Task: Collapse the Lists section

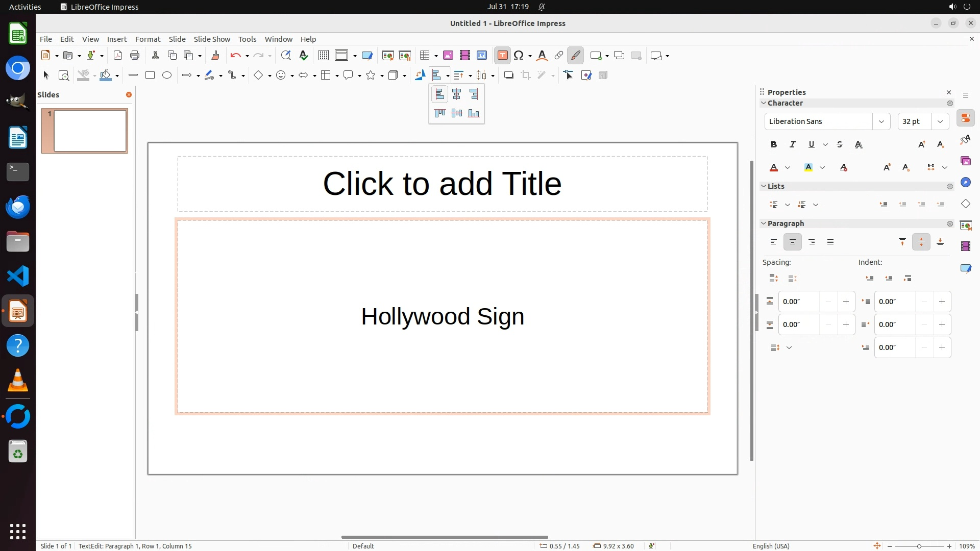Action: click(x=764, y=186)
